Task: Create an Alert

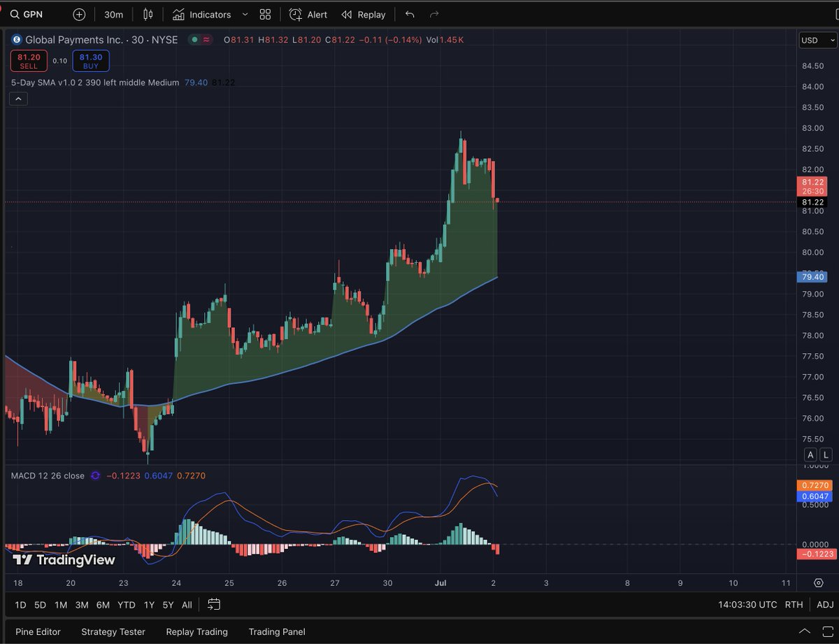Action: [x=308, y=14]
